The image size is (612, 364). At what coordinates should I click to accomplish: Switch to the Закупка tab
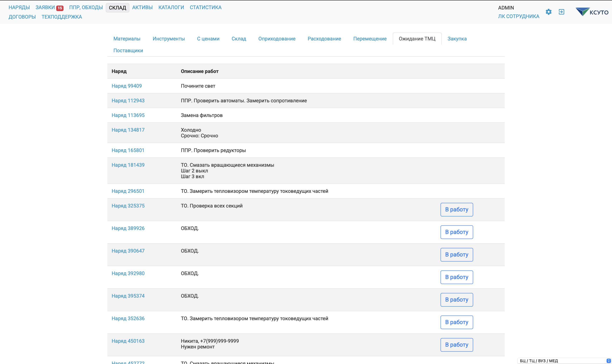[x=457, y=39]
